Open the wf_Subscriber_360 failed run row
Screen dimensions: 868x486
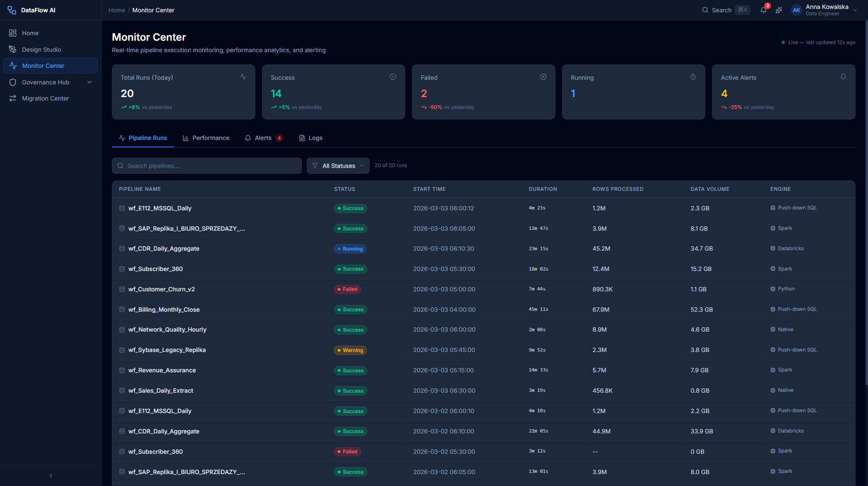(x=483, y=452)
